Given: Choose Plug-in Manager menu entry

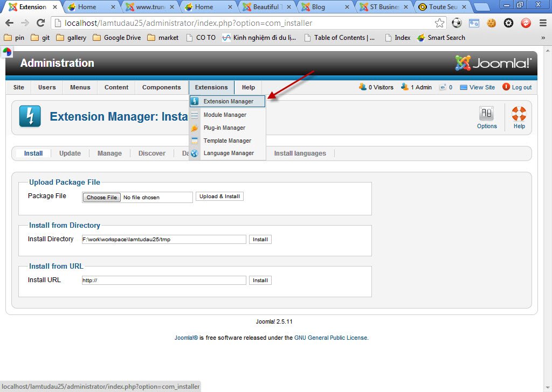Looking at the screenshot, I should 224,128.
